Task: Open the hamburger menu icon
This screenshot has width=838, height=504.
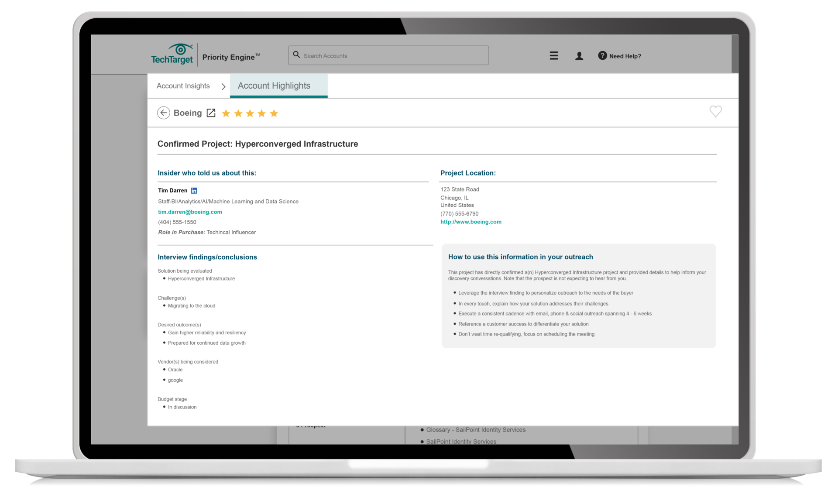Action: coord(554,56)
